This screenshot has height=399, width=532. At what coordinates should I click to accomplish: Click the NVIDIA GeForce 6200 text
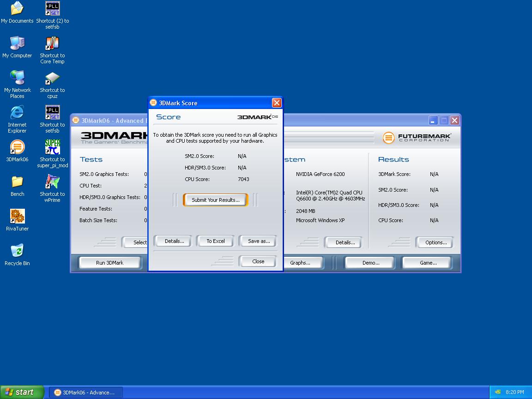tap(320, 174)
